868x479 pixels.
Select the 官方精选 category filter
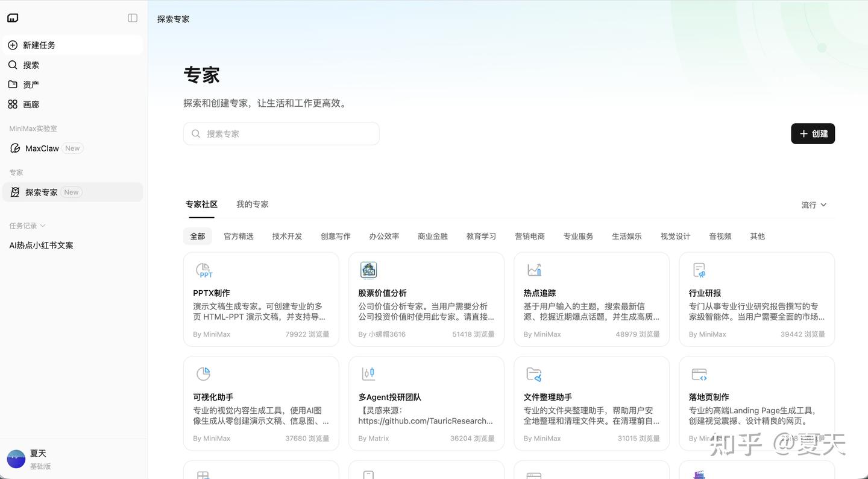click(239, 236)
